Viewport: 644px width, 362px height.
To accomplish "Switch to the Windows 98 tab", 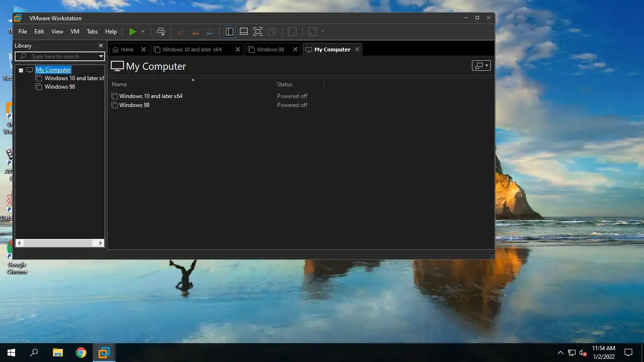I will tap(270, 49).
